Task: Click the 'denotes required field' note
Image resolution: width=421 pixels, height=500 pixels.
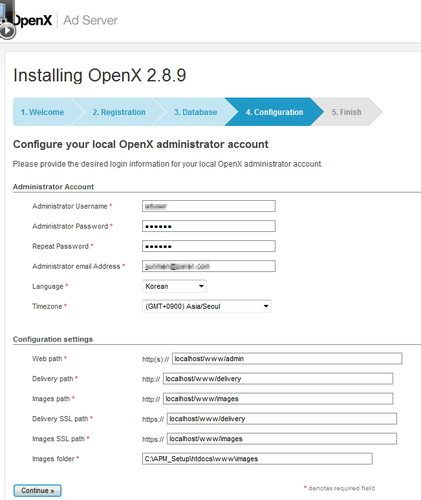Action: (x=339, y=488)
